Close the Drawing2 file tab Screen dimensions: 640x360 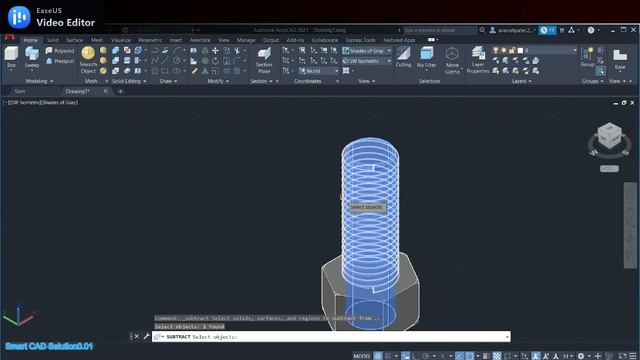(106, 91)
